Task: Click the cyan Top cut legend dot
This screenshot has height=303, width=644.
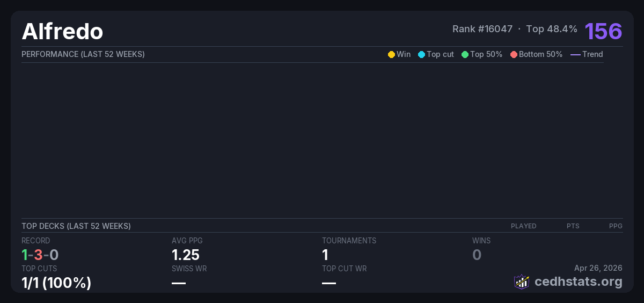Action: tap(421, 54)
